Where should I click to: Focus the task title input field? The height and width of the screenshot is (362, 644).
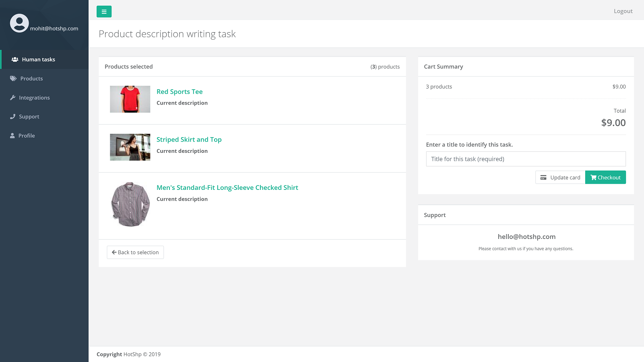click(526, 159)
